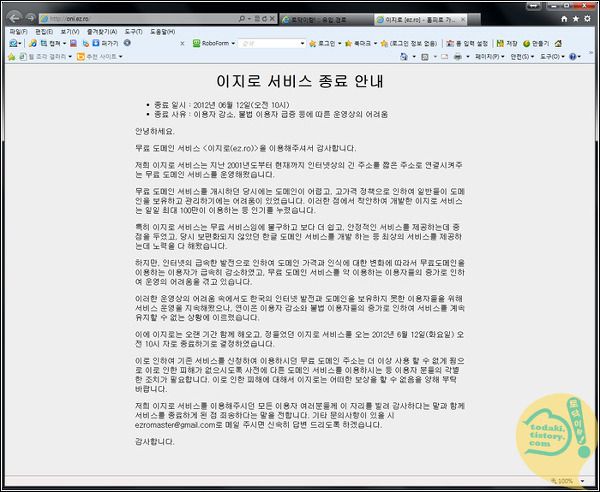Open the 안전(S) command bar menu
600x492 pixels.
click(x=522, y=57)
